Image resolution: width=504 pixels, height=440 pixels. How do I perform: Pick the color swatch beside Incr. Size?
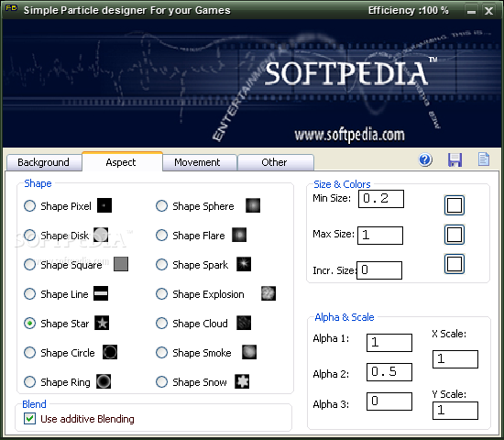(x=455, y=264)
